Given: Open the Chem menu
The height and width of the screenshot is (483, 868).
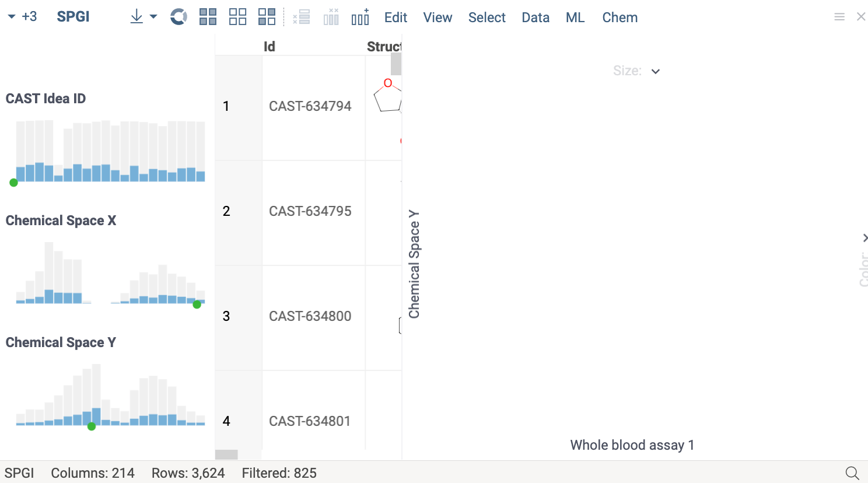Looking at the screenshot, I should click(619, 17).
